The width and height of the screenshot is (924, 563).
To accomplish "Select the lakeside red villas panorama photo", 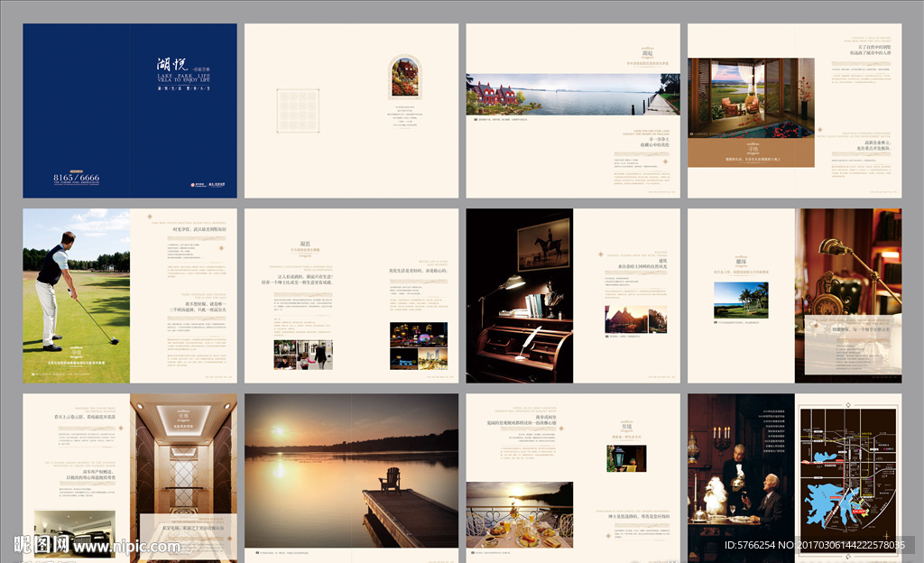I will pyautogui.click(x=573, y=94).
